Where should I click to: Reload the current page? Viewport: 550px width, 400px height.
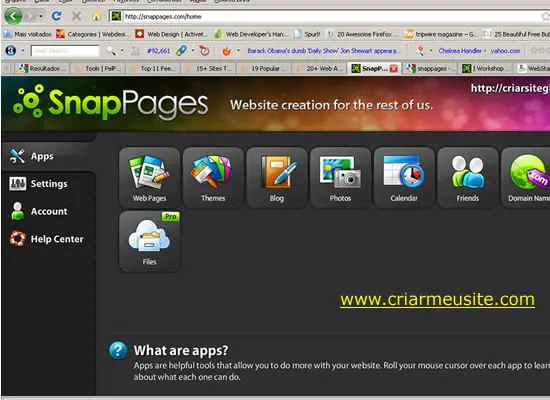coord(56,16)
